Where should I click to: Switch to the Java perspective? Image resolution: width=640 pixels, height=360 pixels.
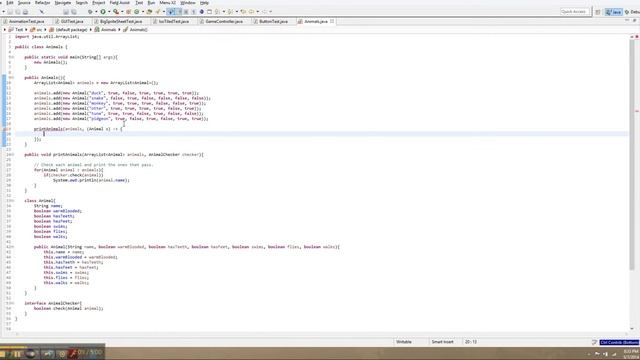(x=613, y=12)
